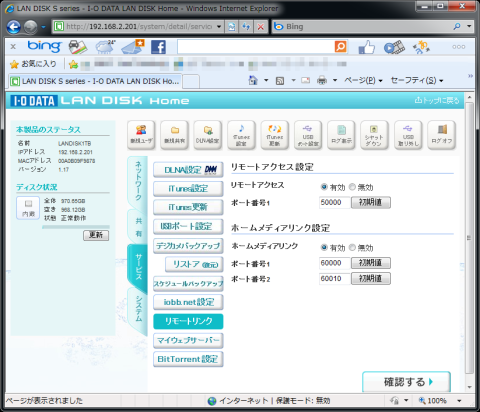Open the feeds button dropdown arrow

click(293, 80)
